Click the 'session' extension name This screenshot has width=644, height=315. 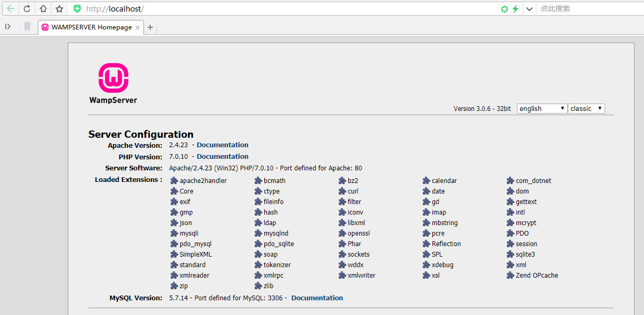pyautogui.click(x=526, y=244)
